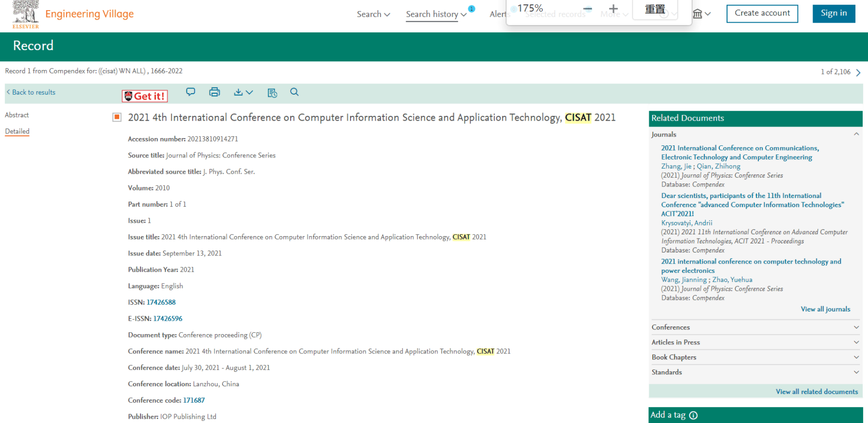This screenshot has height=423, width=868.
Task: Zoom out with the minus button
Action: [x=588, y=9]
